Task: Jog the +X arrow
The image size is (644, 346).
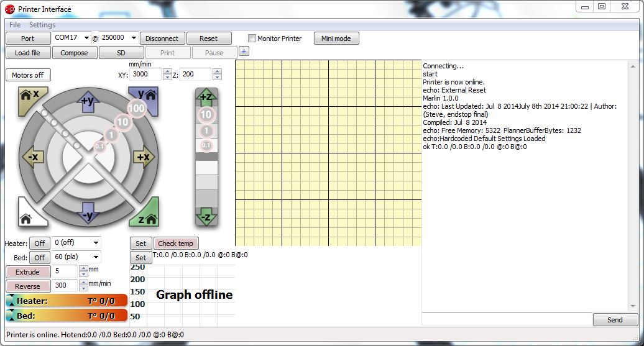Action: coord(144,157)
